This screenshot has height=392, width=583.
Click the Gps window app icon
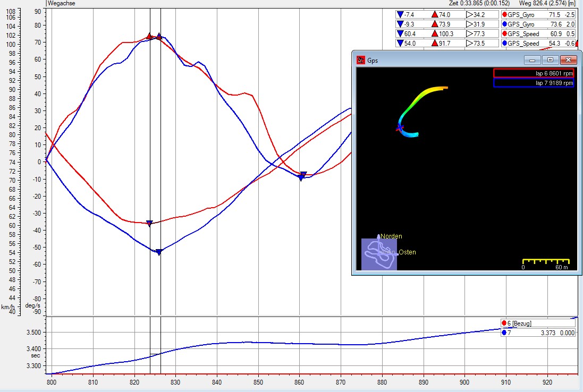(x=361, y=60)
